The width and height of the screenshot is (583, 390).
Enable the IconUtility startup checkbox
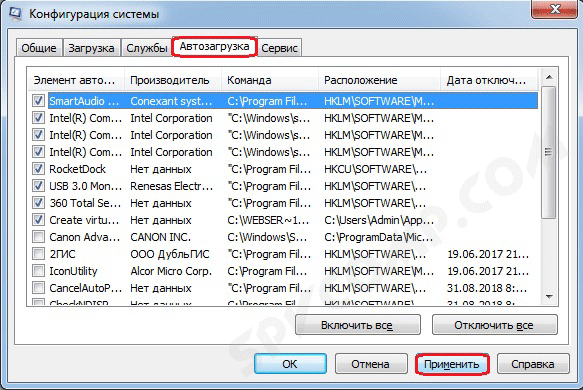[x=38, y=271]
